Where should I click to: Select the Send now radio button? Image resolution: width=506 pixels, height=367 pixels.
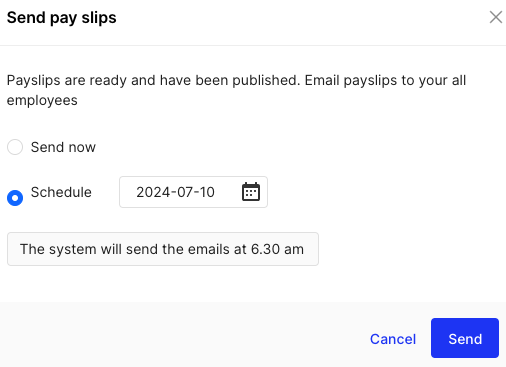click(x=15, y=147)
